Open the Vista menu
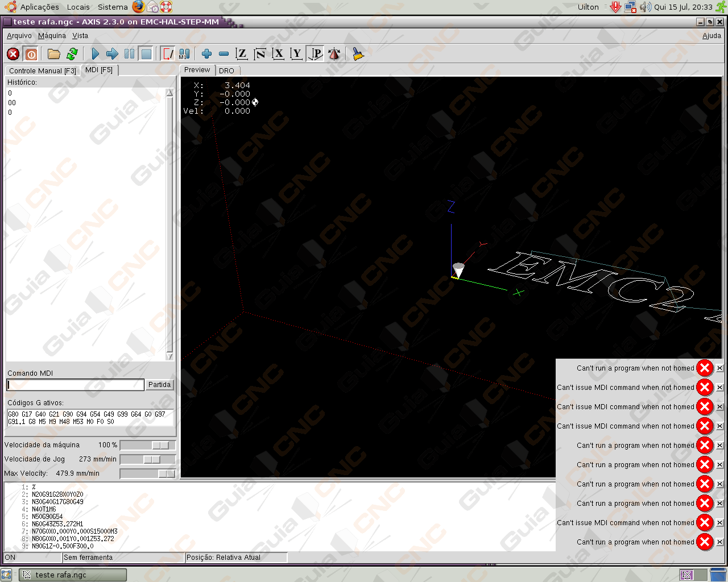The image size is (728, 582). coord(80,35)
